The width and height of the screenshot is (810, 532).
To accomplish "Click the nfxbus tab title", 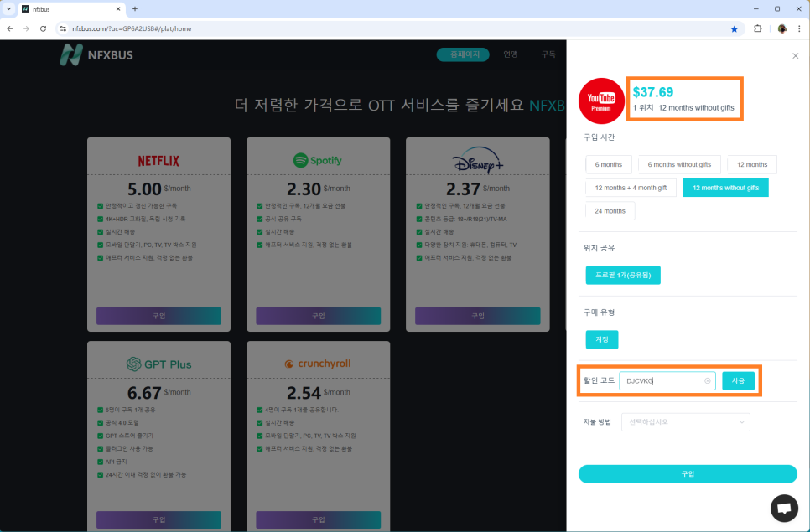I will pyautogui.click(x=41, y=9).
